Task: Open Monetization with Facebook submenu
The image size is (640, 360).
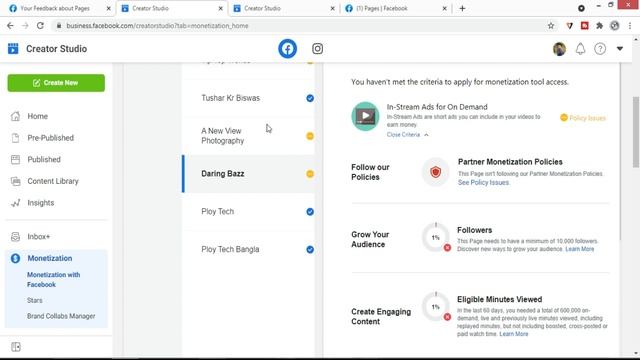Action: [x=53, y=280]
